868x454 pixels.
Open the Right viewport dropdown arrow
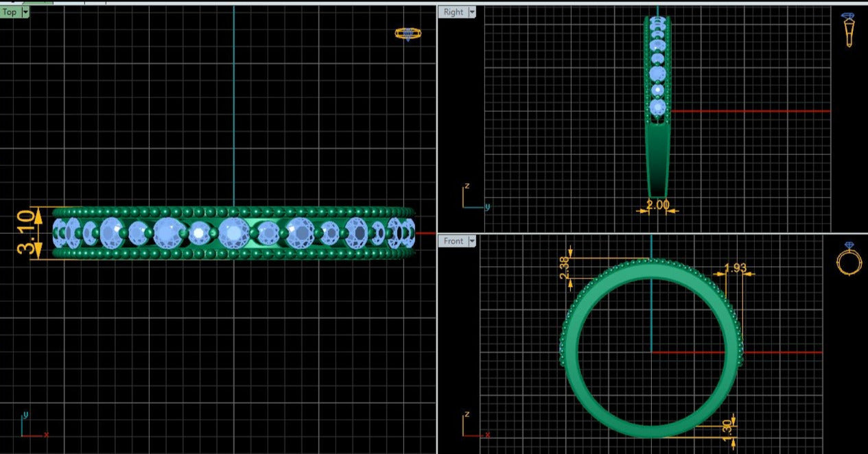(x=472, y=12)
